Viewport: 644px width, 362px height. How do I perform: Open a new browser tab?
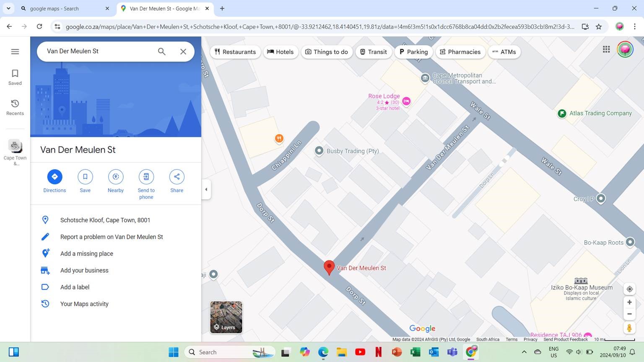click(222, 8)
